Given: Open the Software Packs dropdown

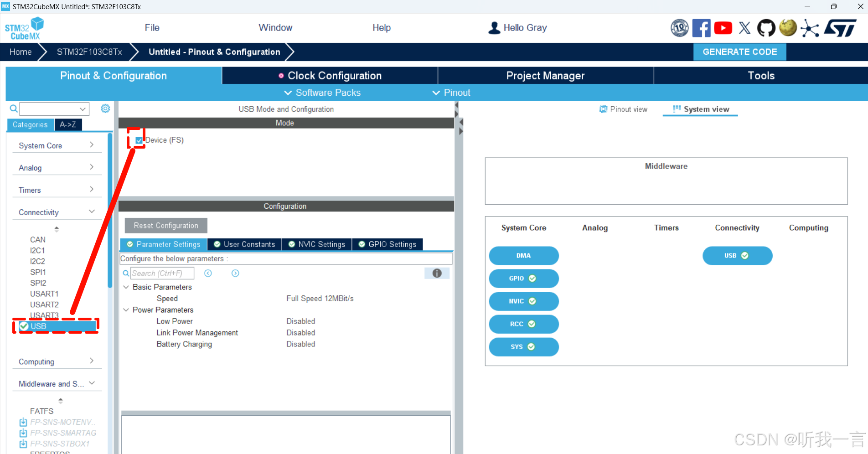Looking at the screenshot, I should point(322,93).
